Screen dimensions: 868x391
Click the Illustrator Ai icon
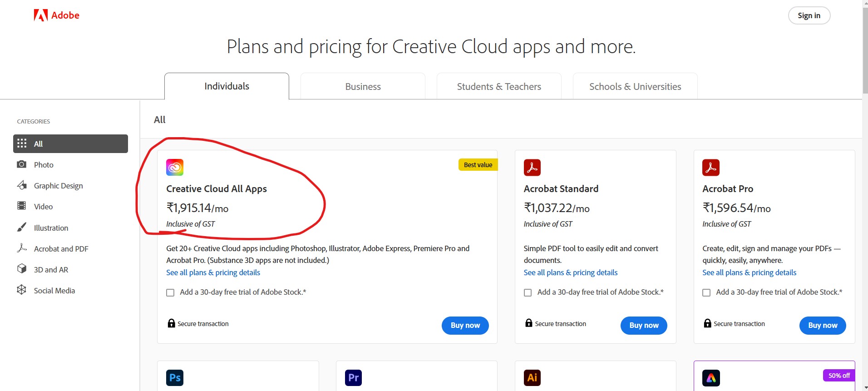[x=532, y=377]
